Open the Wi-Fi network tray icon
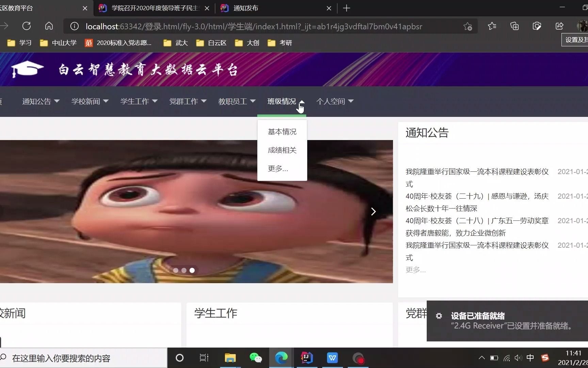Image resolution: width=588 pixels, height=368 pixels. tap(507, 358)
